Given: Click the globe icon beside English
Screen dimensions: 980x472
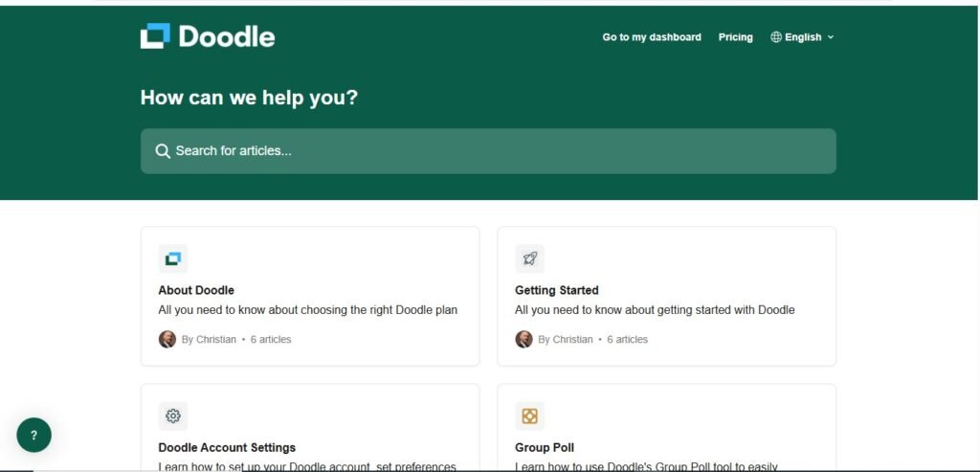Looking at the screenshot, I should 776,37.
